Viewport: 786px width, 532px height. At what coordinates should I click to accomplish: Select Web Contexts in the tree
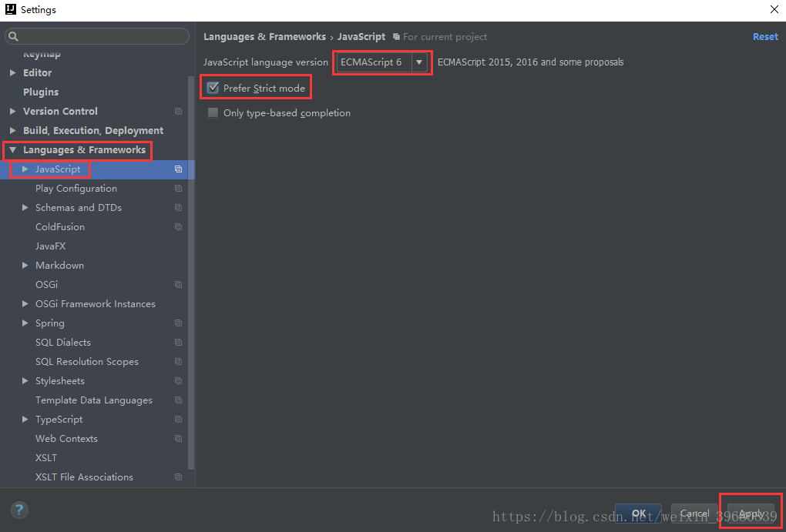[x=67, y=438]
